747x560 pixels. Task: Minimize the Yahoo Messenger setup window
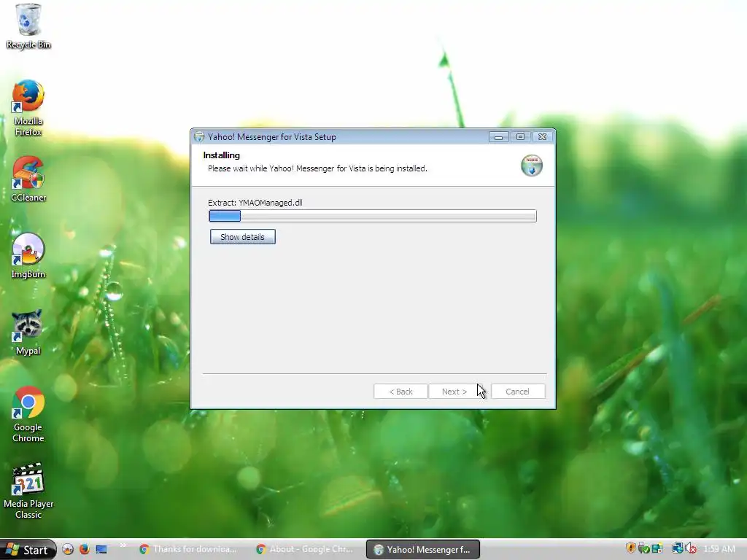pos(498,136)
